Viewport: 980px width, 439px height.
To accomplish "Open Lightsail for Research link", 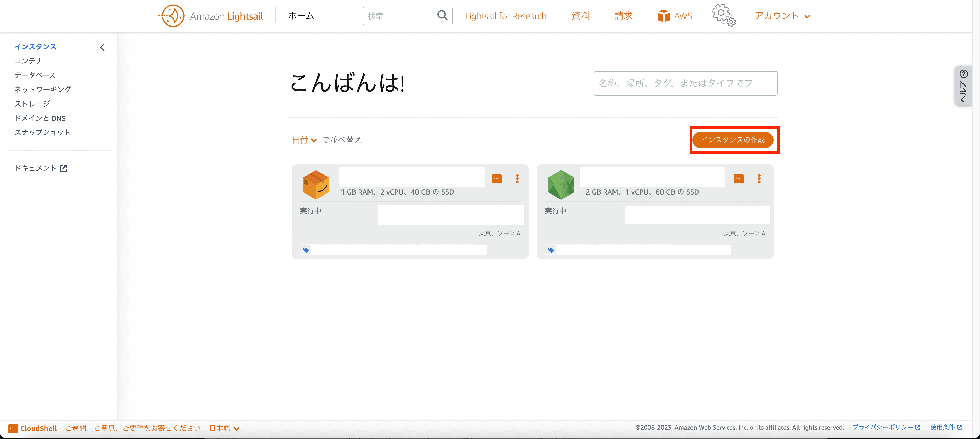I will tap(506, 16).
